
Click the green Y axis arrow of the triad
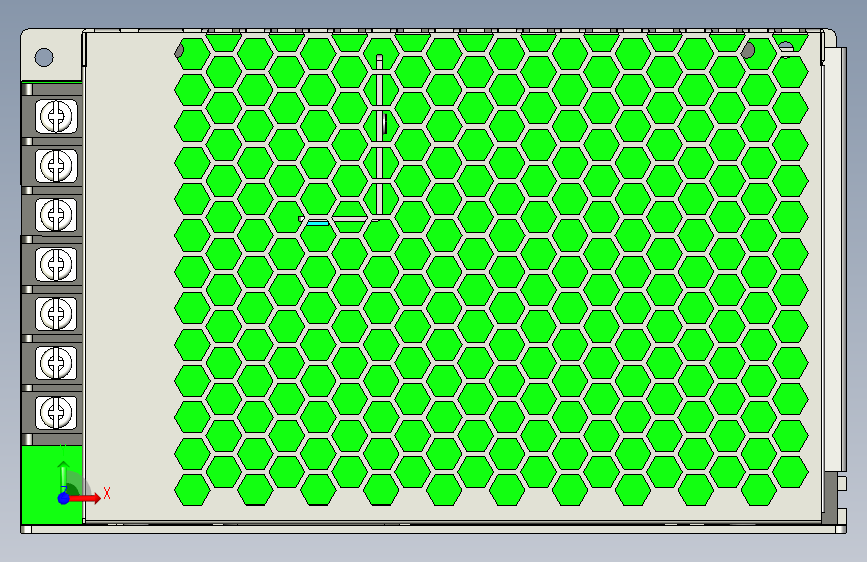(x=64, y=476)
